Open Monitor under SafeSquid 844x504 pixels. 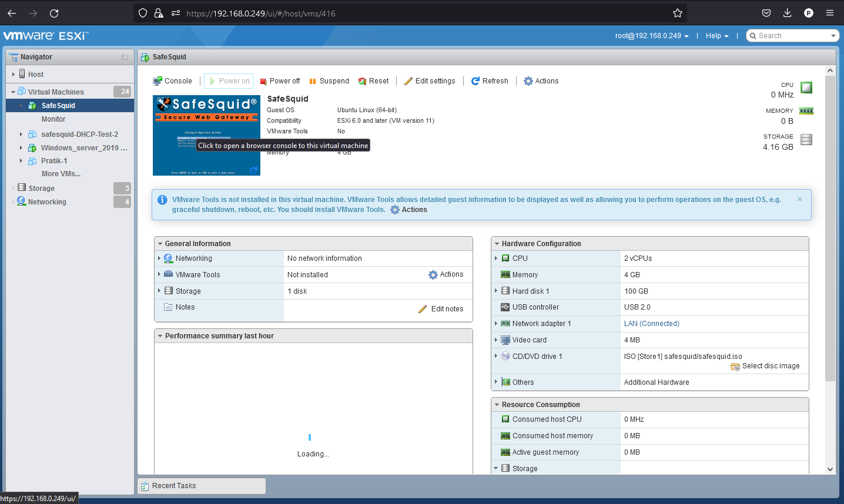coord(53,119)
